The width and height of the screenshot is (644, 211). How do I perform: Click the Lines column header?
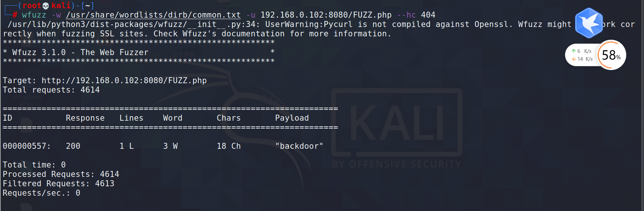point(131,118)
